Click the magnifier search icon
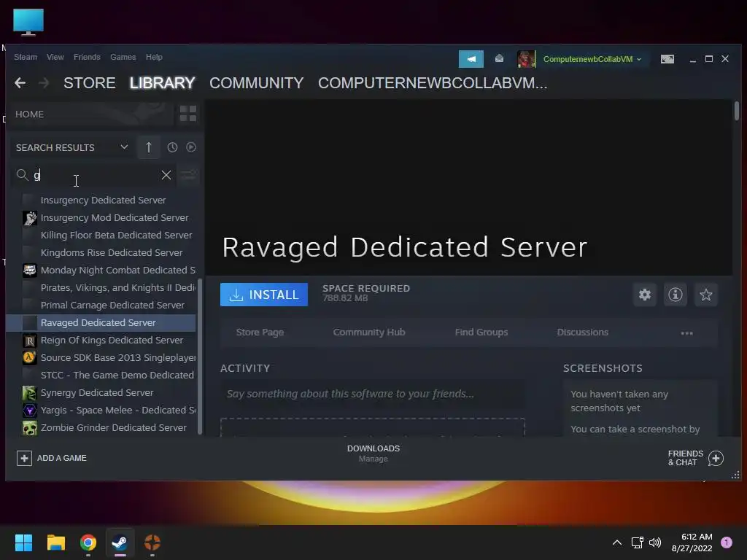The width and height of the screenshot is (747, 560). click(23, 175)
